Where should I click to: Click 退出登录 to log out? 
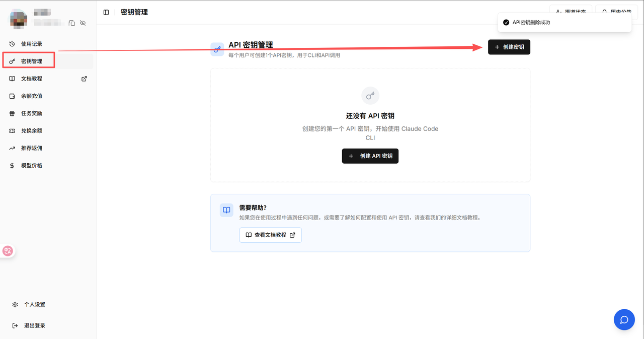pyautogui.click(x=34, y=325)
